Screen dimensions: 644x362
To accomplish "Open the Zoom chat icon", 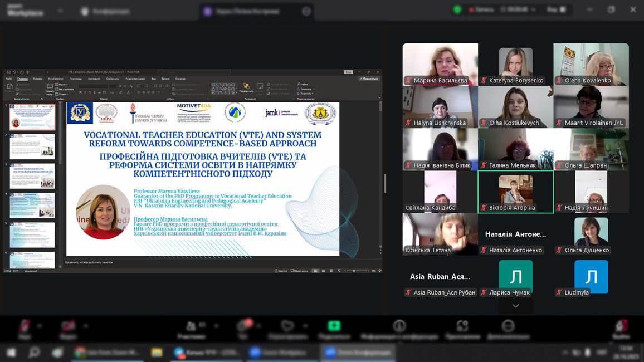I will tap(243, 326).
